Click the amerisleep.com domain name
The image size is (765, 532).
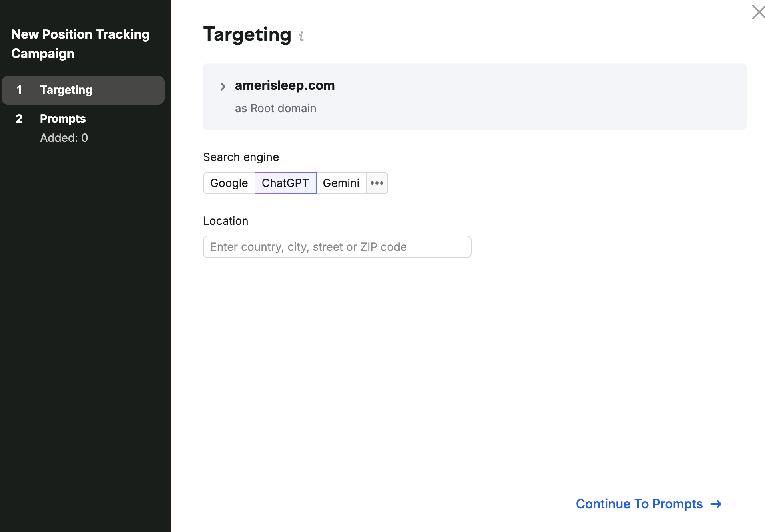(285, 85)
